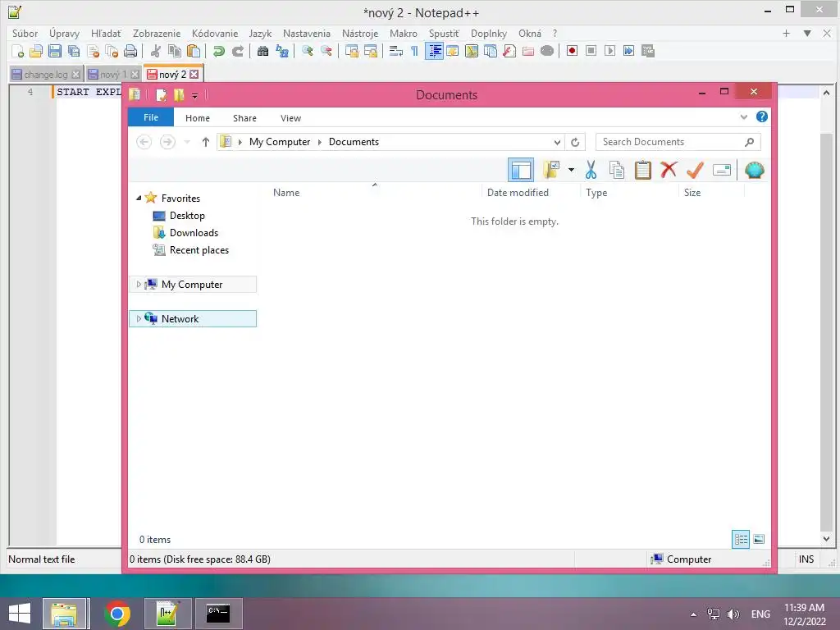
Task: Click the New file icon in Notepad++ toolbar
Action: point(17,51)
